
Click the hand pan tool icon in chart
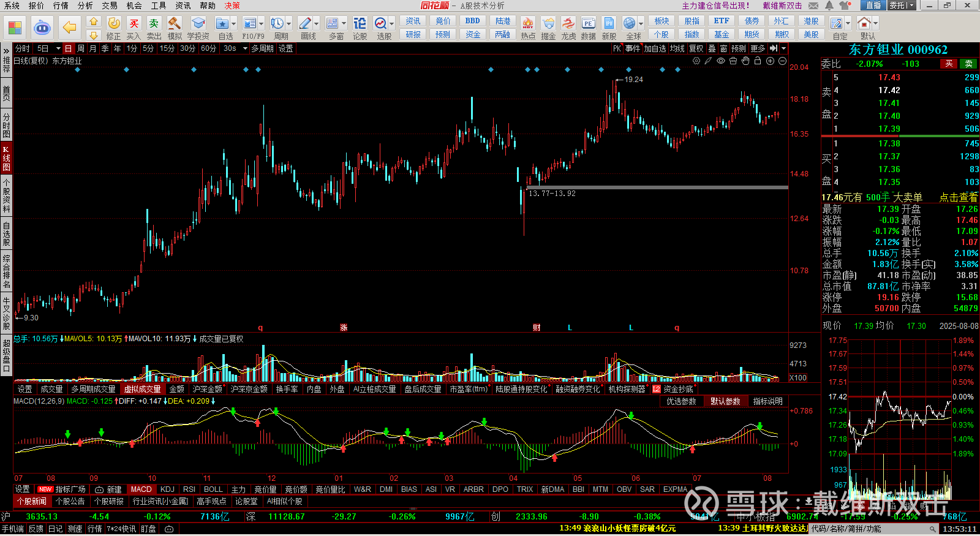(745, 61)
